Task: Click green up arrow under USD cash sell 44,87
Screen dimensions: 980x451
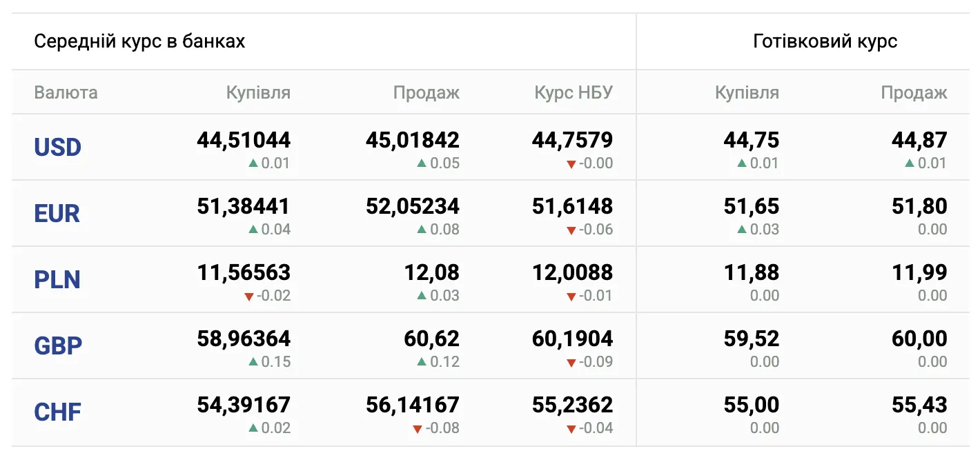Action: pyautogui.click(x=910, y=163)
